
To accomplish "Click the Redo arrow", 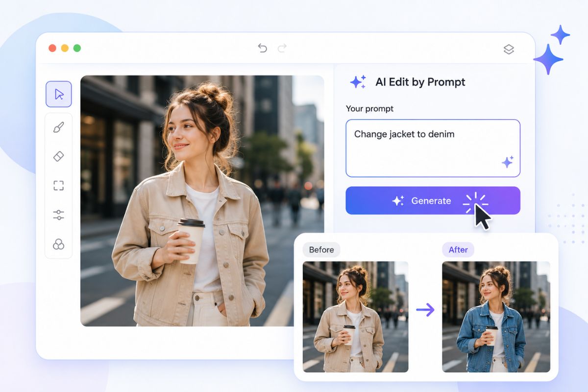I will pos(282,48).
